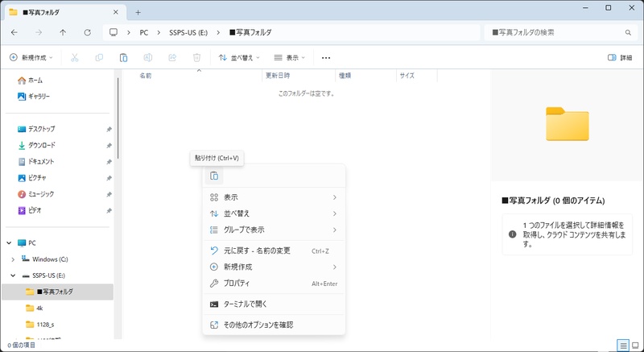This screenshot has width=644, height=352.
Task: Open the three-dots more options menu
Action: click(326, 58)
